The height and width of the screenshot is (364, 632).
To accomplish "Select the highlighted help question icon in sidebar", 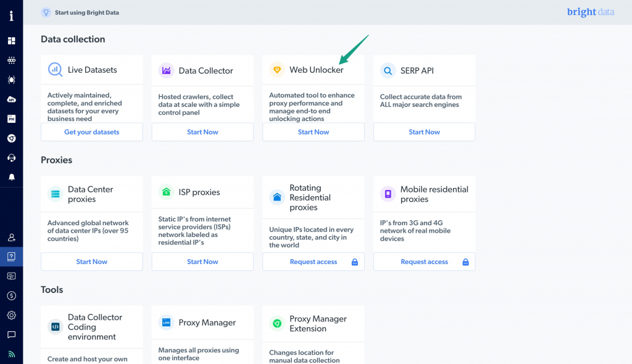I will (x=11, y=257).
